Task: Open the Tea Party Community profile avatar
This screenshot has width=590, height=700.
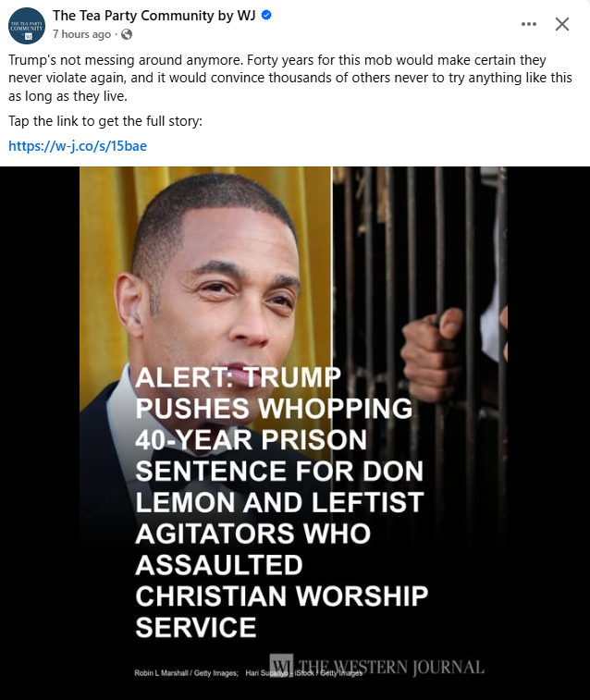Action: pos(26,26)
